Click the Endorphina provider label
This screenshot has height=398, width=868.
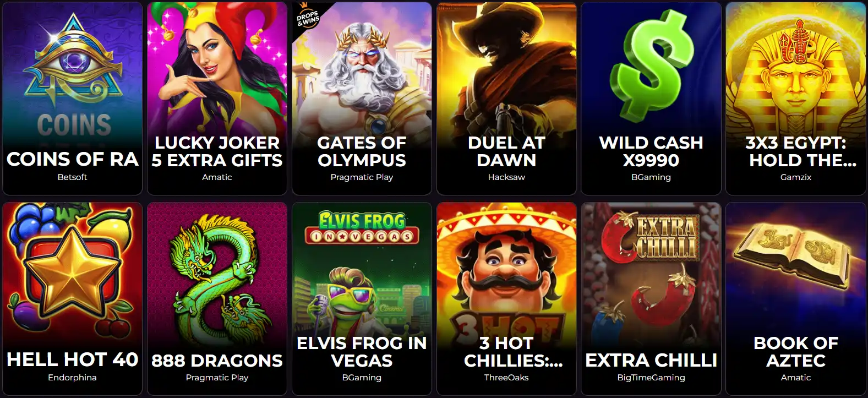(72, 378)
